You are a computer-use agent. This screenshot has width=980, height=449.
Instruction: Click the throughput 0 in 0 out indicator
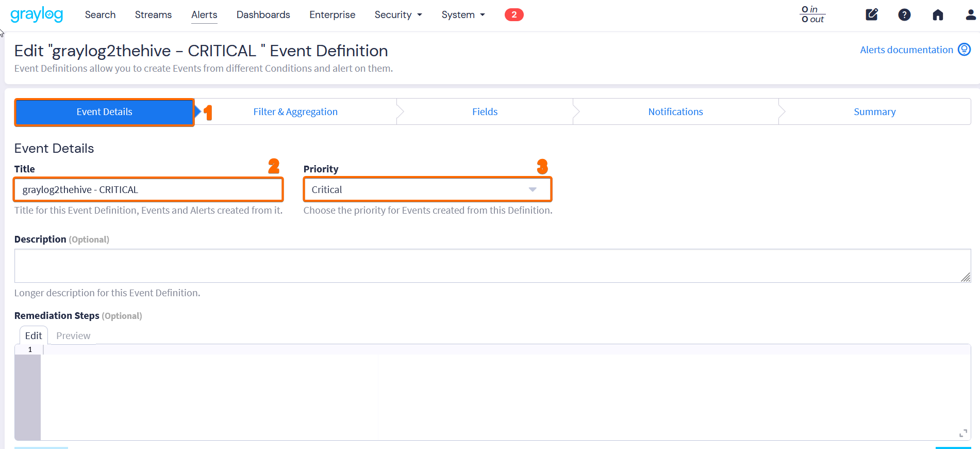(x=813, y=14)
